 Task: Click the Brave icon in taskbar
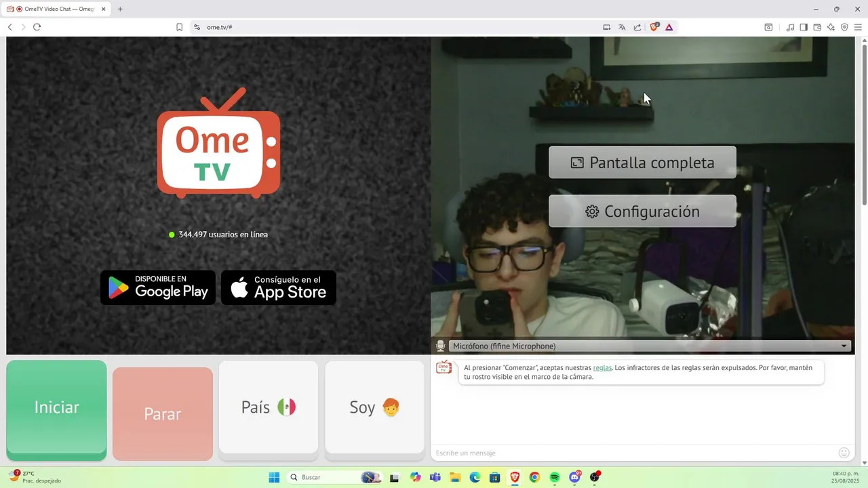tap(515, 477)
